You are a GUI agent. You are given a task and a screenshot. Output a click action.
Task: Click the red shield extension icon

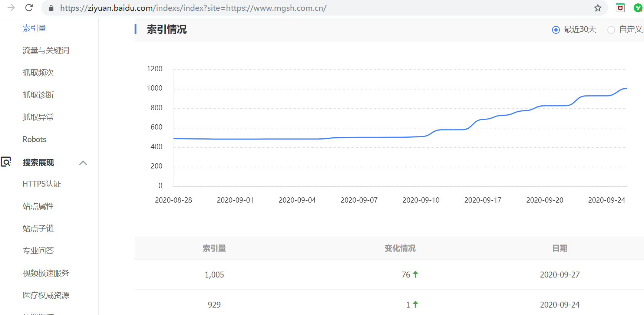[620, 8]
